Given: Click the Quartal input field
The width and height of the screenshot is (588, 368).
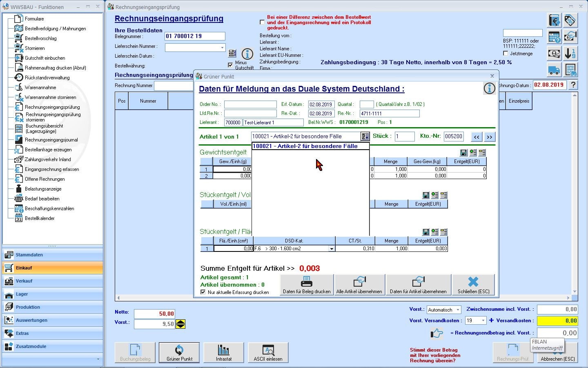Looking at the screenshot, I should tap(367, 104).
